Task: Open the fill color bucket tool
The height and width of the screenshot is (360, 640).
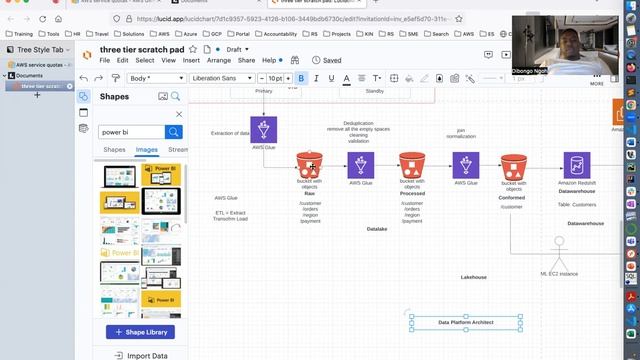Action: pos(409,78)
